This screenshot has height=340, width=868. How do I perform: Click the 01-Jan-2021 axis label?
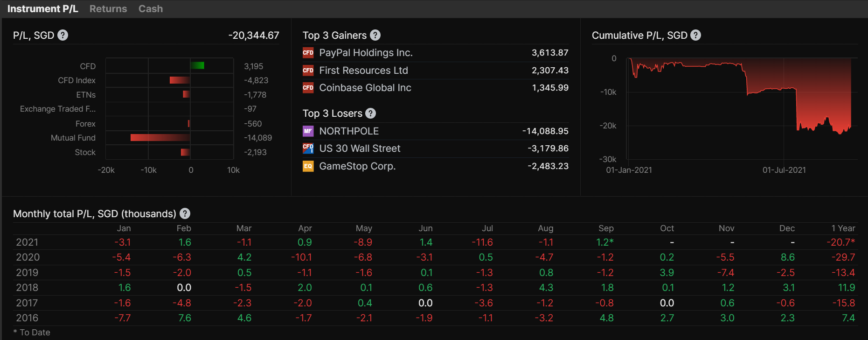(629, 170)
